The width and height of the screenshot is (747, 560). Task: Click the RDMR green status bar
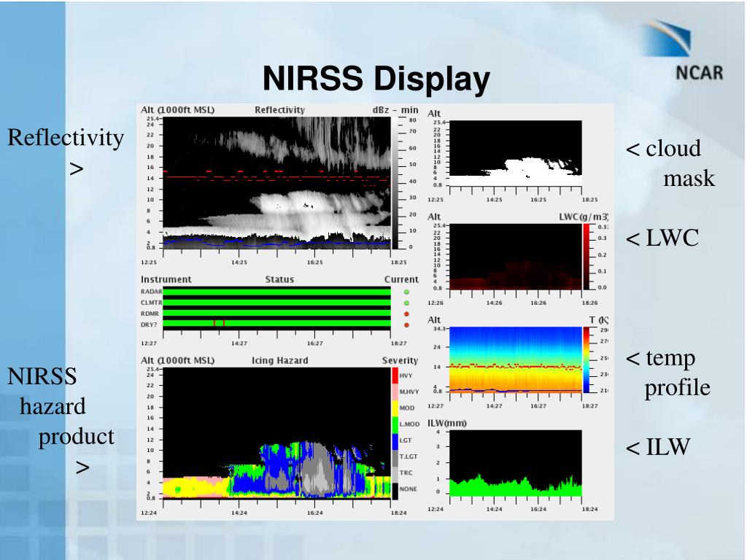point(276,314)
